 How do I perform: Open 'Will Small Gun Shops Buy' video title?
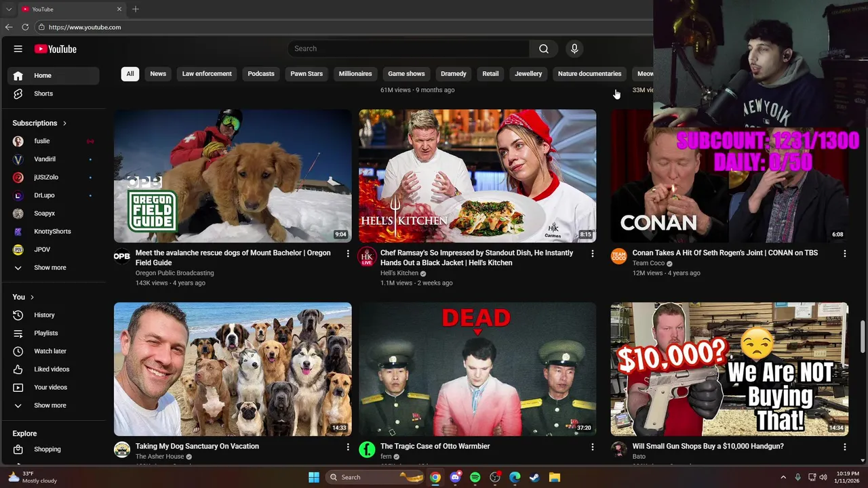point(708,447)
